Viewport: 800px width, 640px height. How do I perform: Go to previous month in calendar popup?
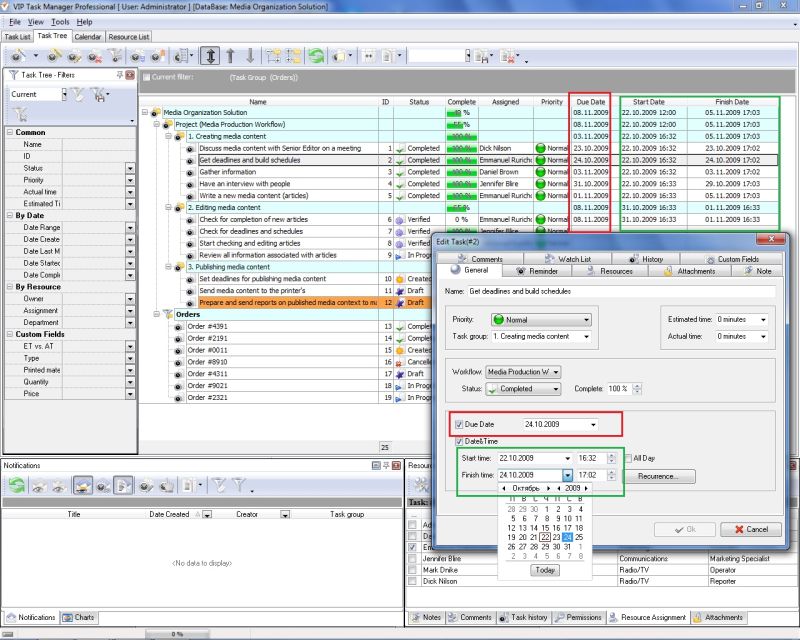point(504,488)
